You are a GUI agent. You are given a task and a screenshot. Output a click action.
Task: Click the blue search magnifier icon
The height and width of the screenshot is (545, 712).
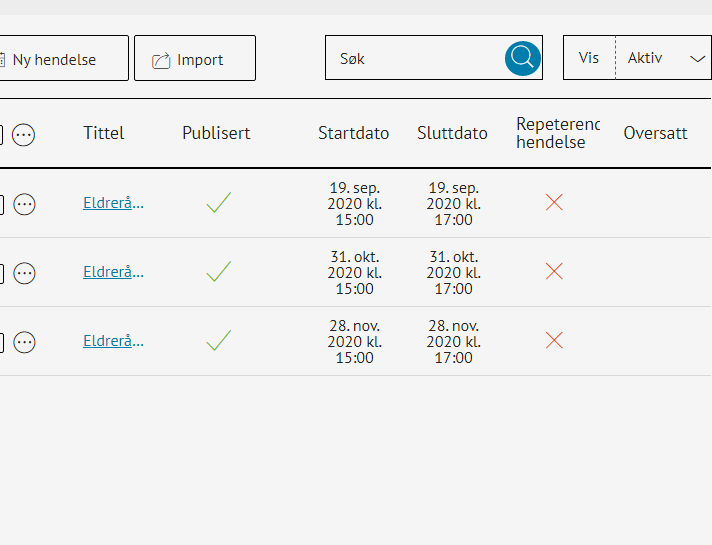(x=522, y=58)
